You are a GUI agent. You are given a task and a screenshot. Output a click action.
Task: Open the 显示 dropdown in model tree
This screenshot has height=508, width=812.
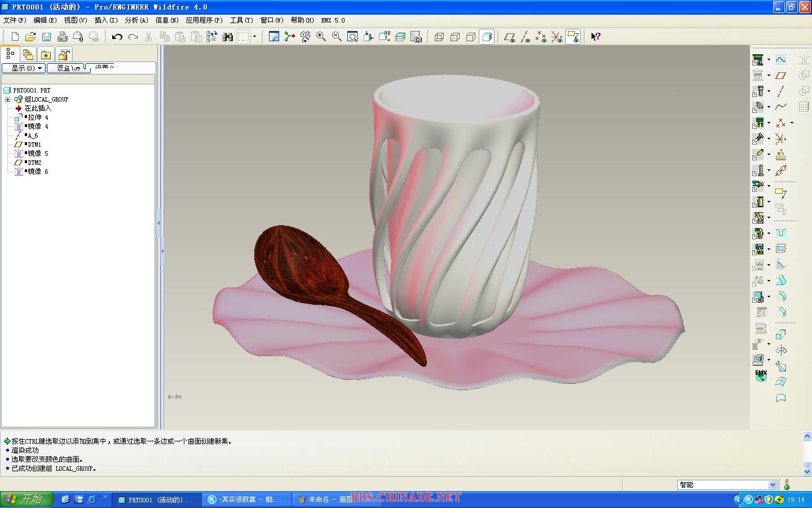[24, 68]
